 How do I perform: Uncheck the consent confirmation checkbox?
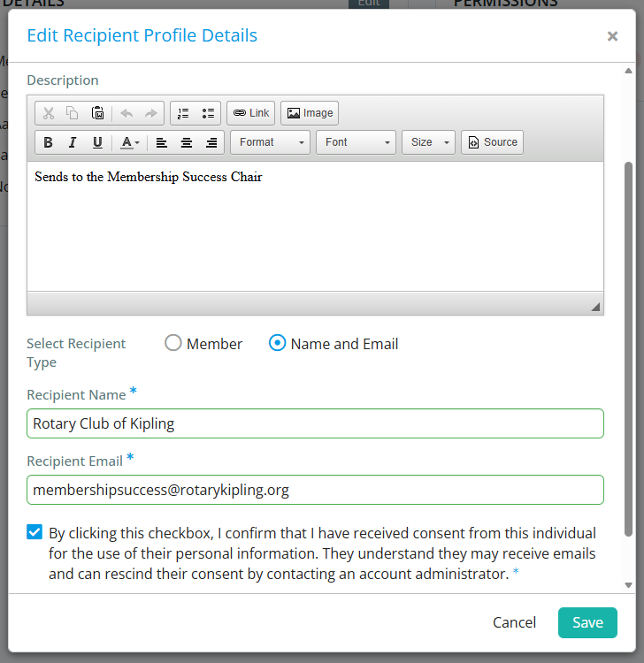coord(34,532)
